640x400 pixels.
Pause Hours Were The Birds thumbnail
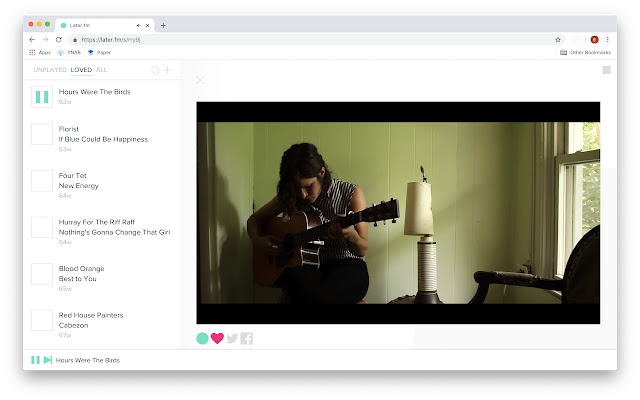click(42, 97)
